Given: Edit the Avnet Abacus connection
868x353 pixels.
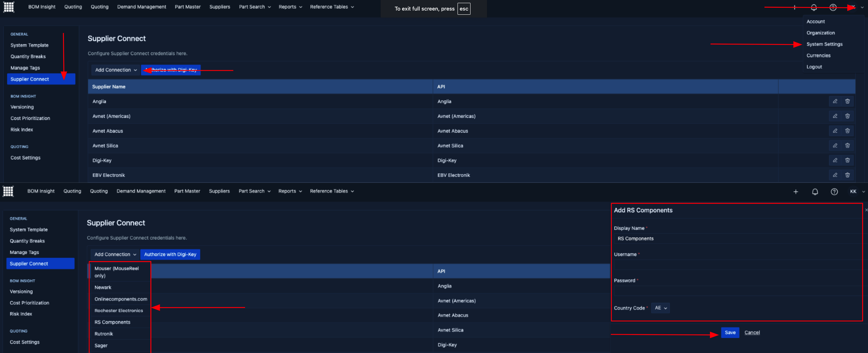Looking at the screenshot, I should 835,131.
